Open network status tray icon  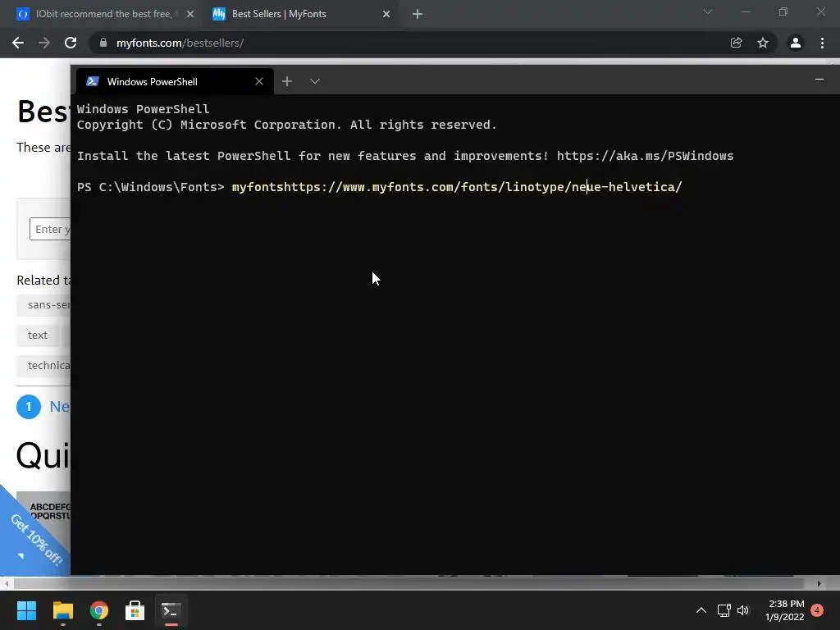click(x=724, y=610)
